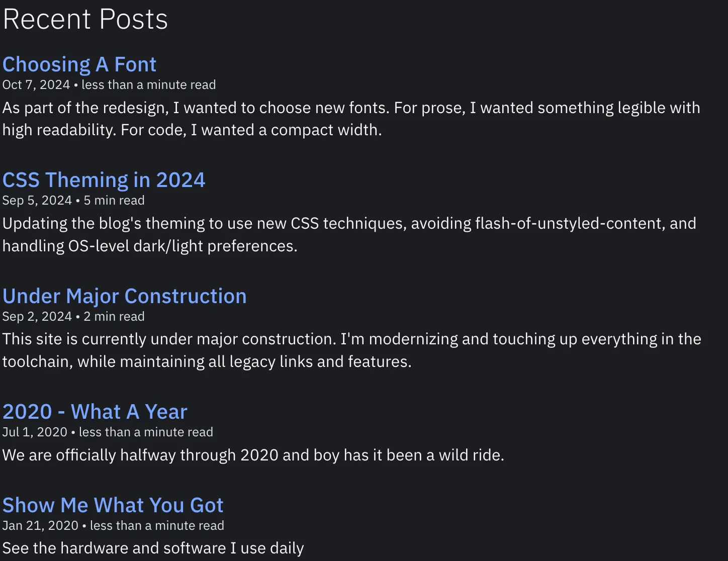Screen dimensions: 728x561
Task: Open the "Under Major Construction" post link
Action: pos(124,297)
